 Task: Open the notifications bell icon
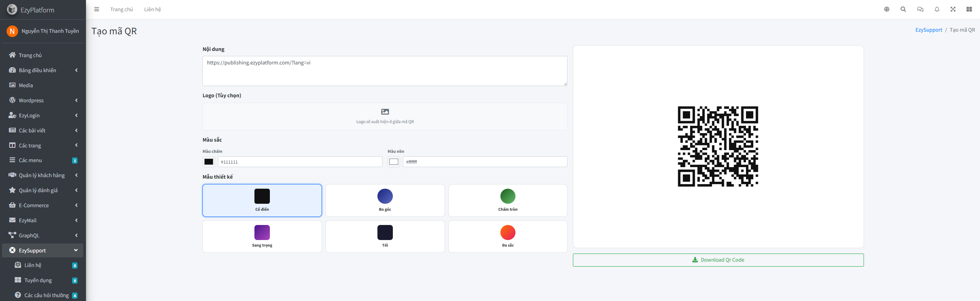(x=937, y=9)
